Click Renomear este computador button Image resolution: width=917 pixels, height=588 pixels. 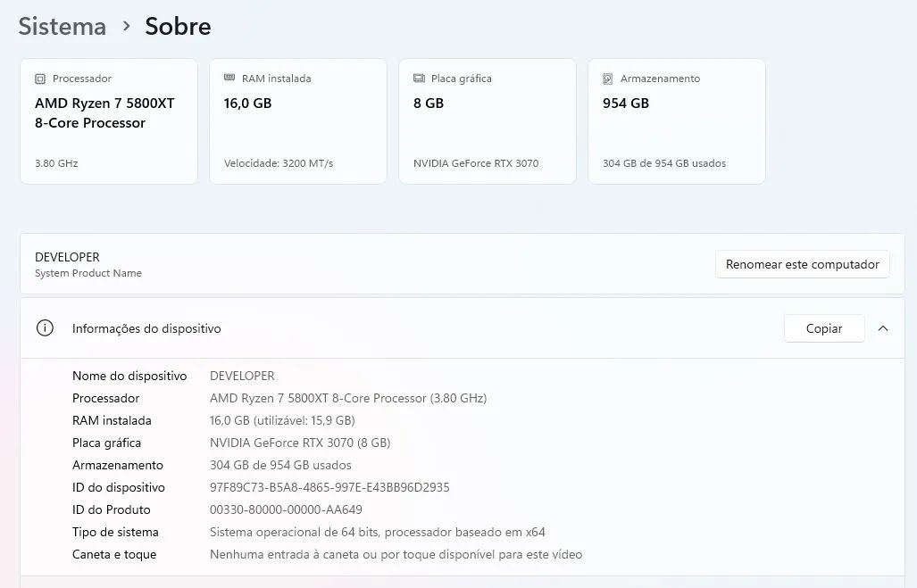(803, 264)
